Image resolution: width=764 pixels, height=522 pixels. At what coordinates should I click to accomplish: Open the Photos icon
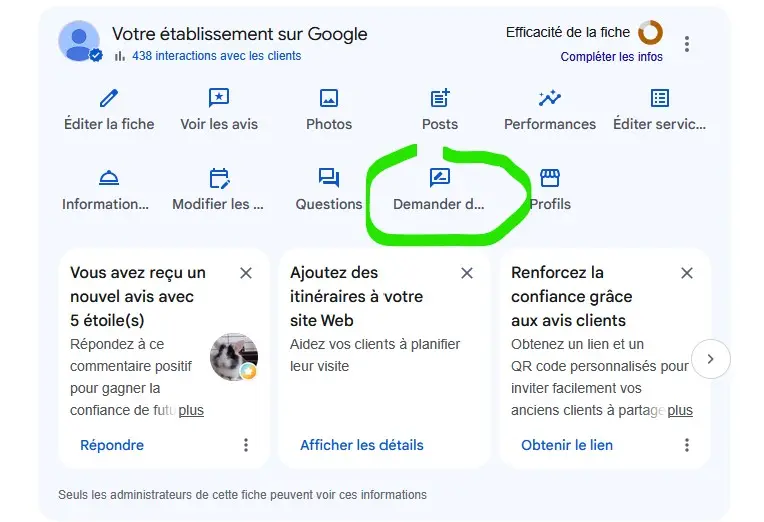(x=329, y=98)
